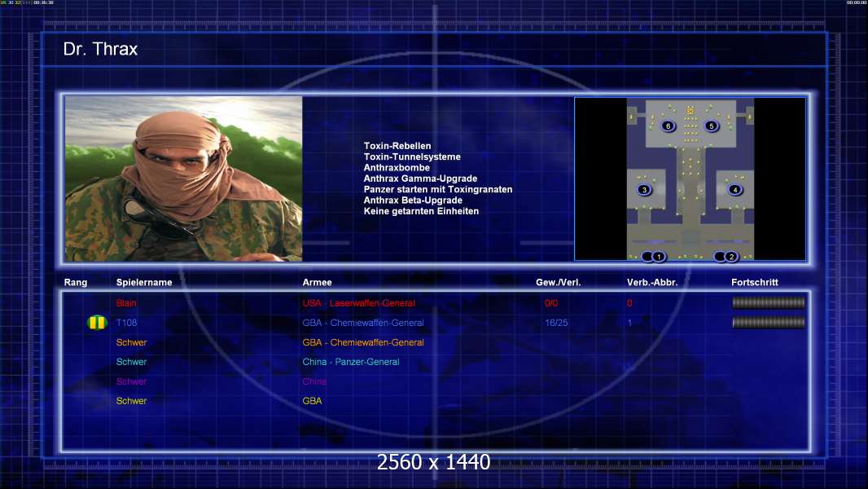Click the 16/25 win/loss value for T108

(x=556, y=322)
